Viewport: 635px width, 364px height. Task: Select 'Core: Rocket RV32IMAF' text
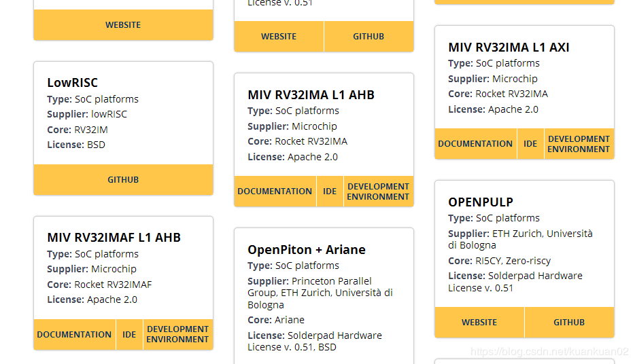pyautogui.click(x=100, y=285)
